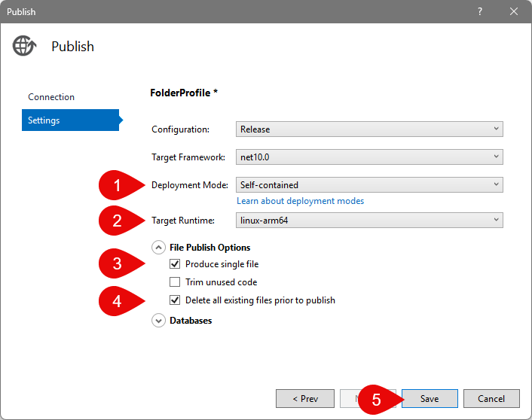Collapse the File Publish Options section

point(159,247)
